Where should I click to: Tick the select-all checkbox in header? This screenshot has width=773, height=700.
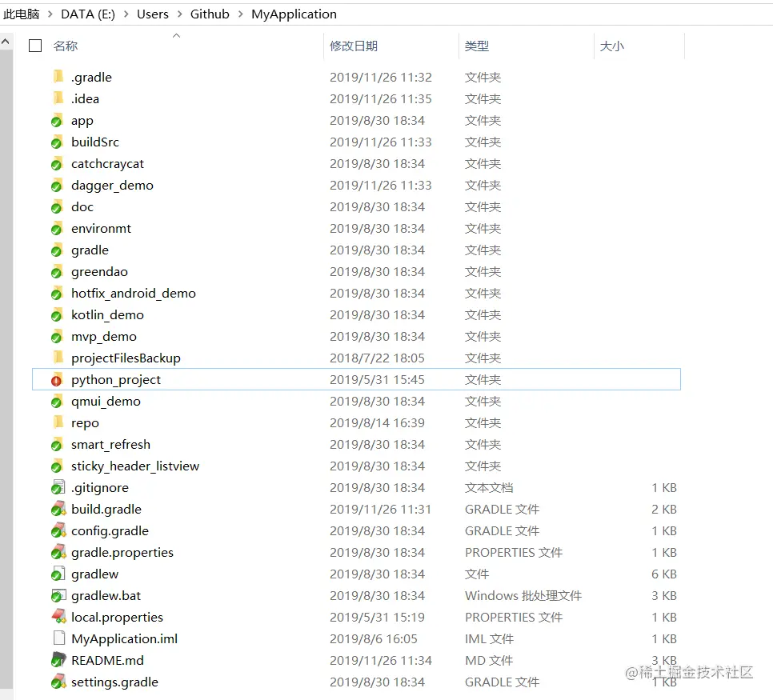(35, 46)
